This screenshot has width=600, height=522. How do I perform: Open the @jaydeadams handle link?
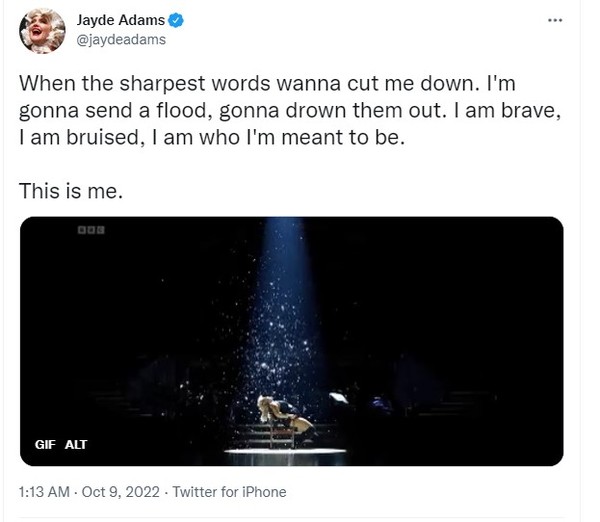pos(121,40)
